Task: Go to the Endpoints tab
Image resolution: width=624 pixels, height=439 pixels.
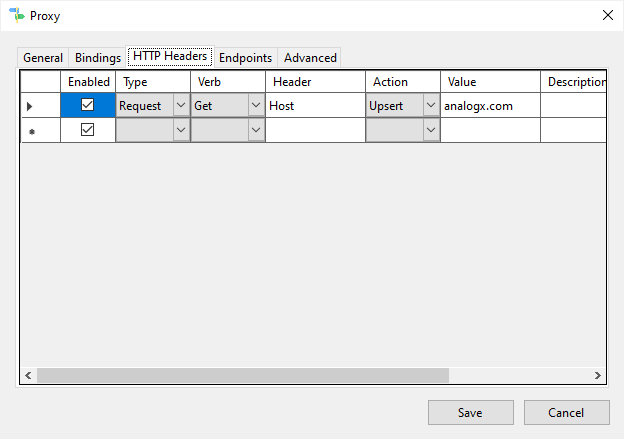Action: coord(246,58)
